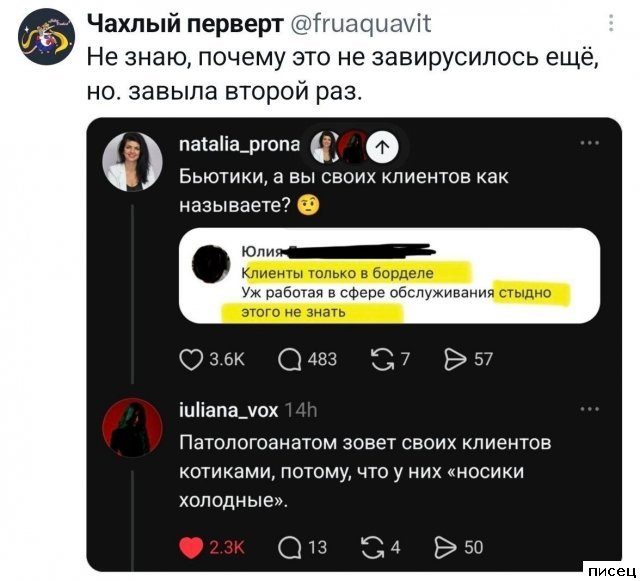The height and width of the screenshot is (581, 640).
Task: Unlike iuliana_vox's reply via red heart
Action: 191,548
